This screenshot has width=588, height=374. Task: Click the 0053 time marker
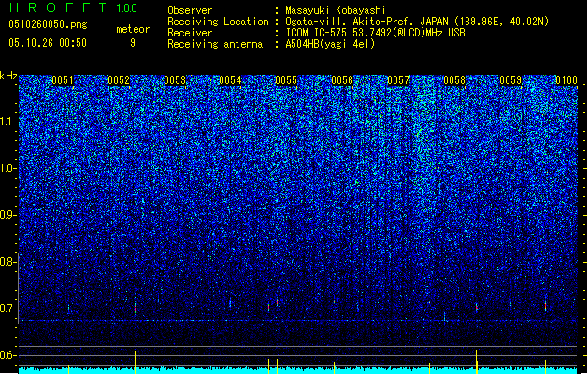[175, 80]
